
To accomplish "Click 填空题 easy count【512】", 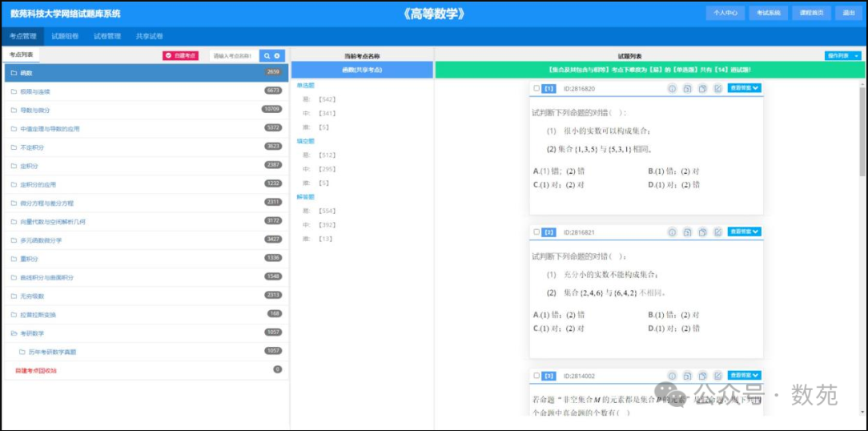I will (328, 155).
